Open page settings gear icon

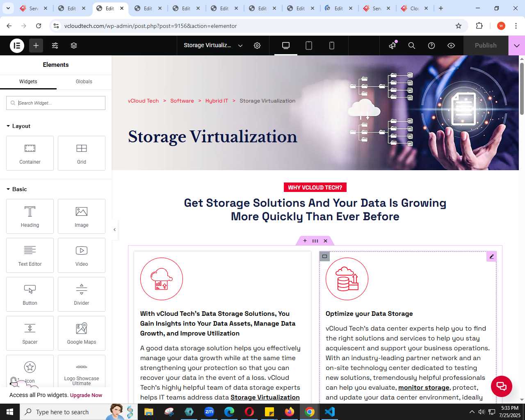(x=257, y=46)
